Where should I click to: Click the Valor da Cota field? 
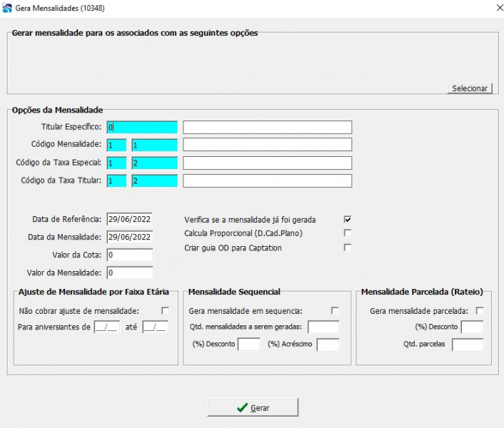tap(129, 255)
